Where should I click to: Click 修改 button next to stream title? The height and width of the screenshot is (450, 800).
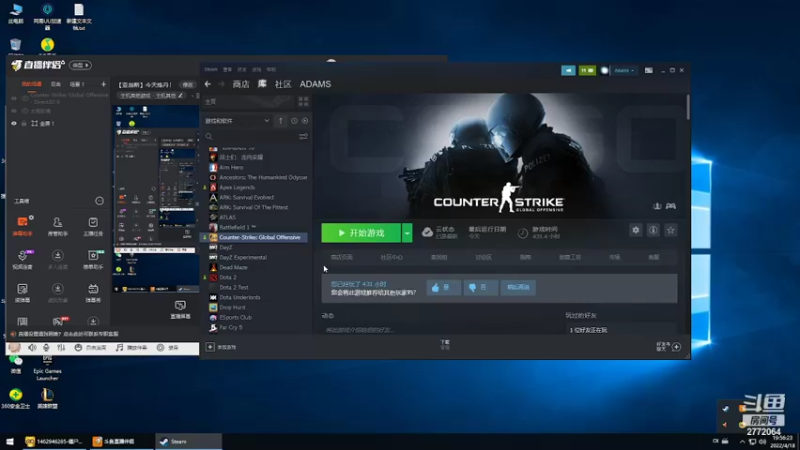coord(188,85)
